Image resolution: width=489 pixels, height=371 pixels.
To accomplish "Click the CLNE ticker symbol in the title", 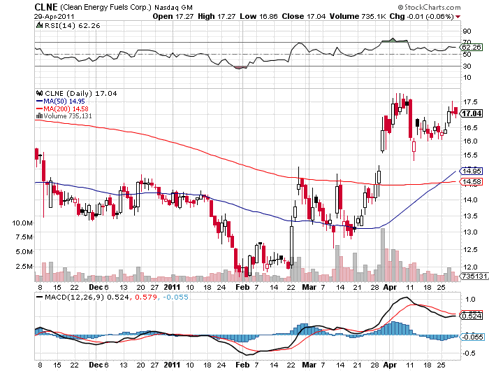I will pos(46,7).
